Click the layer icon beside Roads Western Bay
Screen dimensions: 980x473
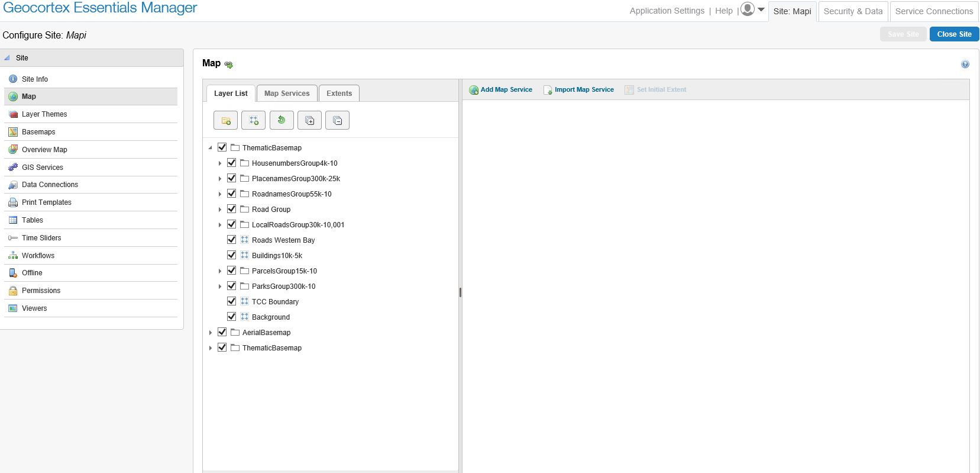(x=244, y=240)
